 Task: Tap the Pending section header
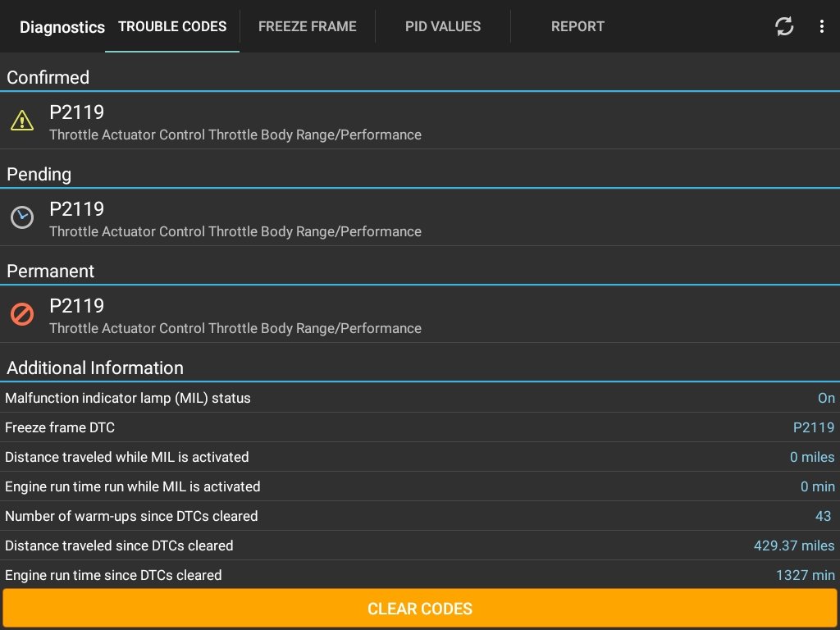coord(39,174)
